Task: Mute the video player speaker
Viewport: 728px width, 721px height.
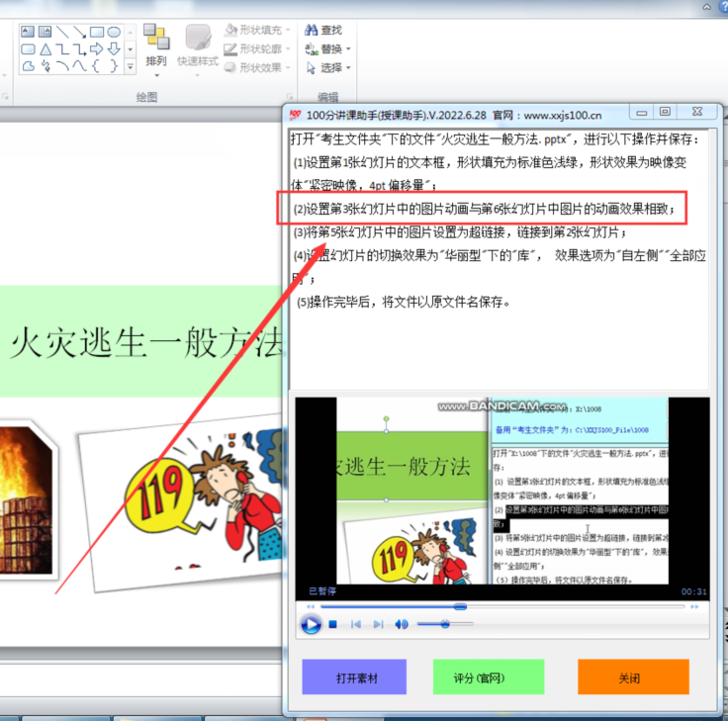Action: 402,624
